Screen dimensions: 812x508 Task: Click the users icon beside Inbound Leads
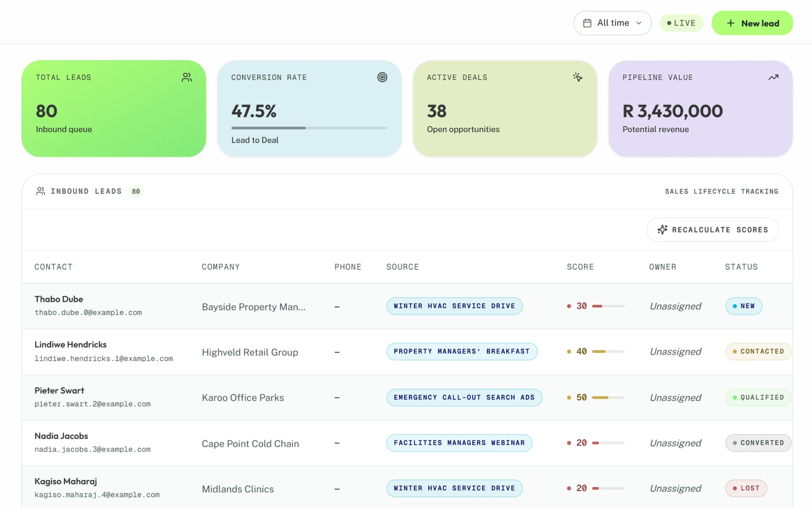pos(40,191)
